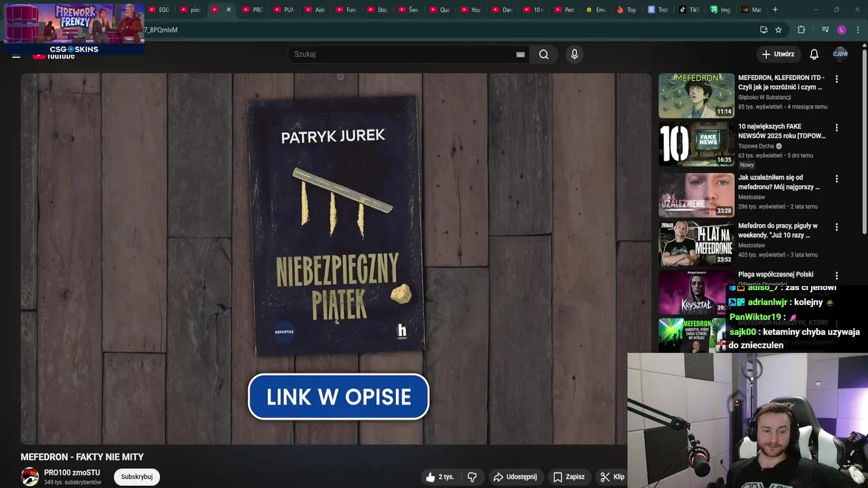Open Głęboko W Substancji channel link

(764, 98)
